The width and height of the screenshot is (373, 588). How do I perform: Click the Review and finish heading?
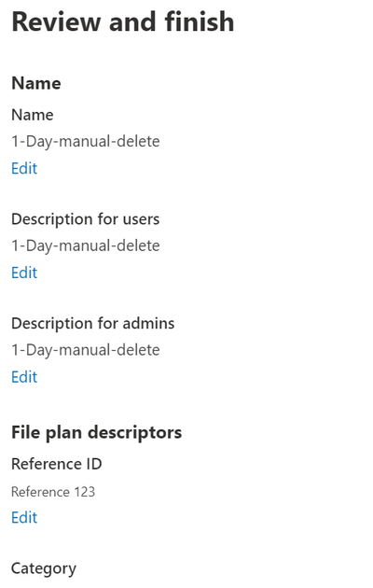pyautogui.click(x=123, y=21)
